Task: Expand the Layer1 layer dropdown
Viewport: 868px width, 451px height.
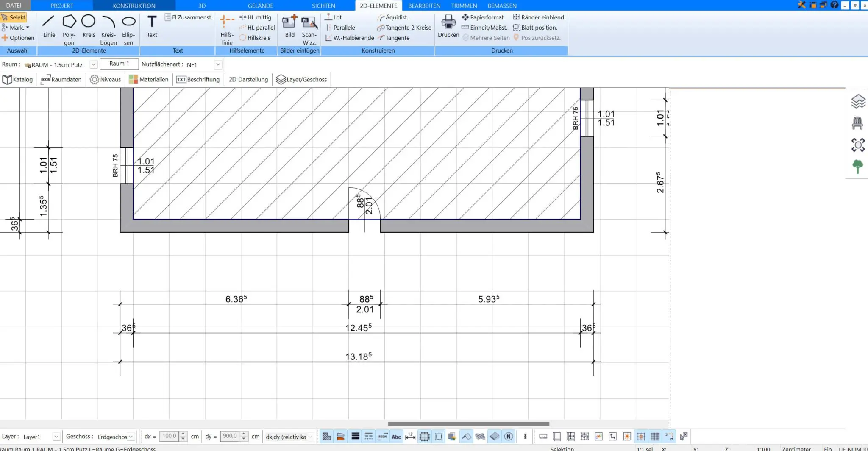Action: click(x=56, y=437)
